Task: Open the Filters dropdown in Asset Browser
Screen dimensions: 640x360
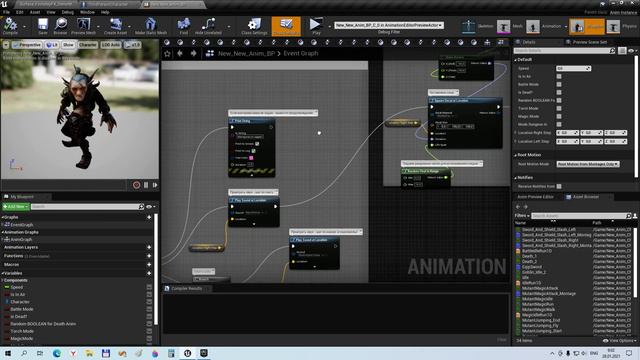Action: pos(522,216)
